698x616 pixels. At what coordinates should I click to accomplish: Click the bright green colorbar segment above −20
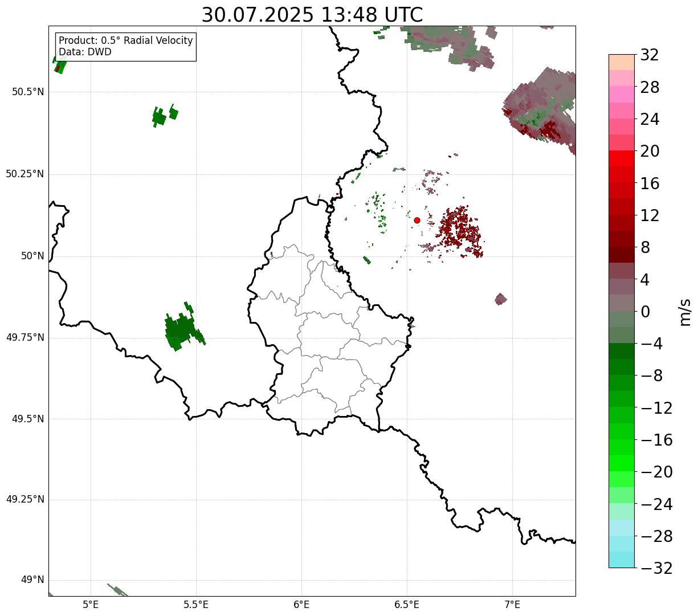(x=622, y=464)
